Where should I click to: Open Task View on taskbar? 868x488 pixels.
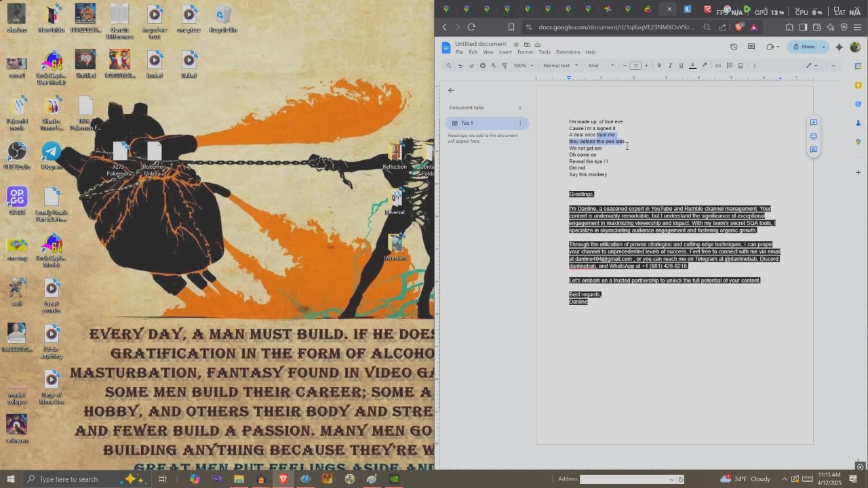(163, 479)
